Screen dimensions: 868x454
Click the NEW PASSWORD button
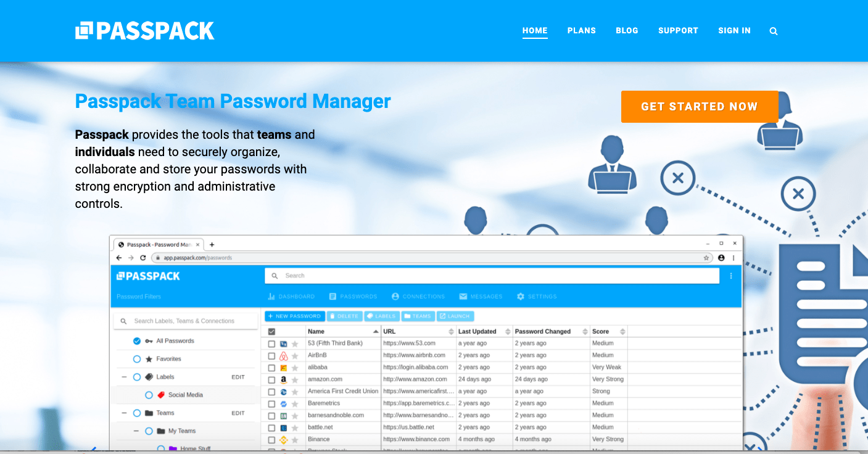(x=295, y=316)
